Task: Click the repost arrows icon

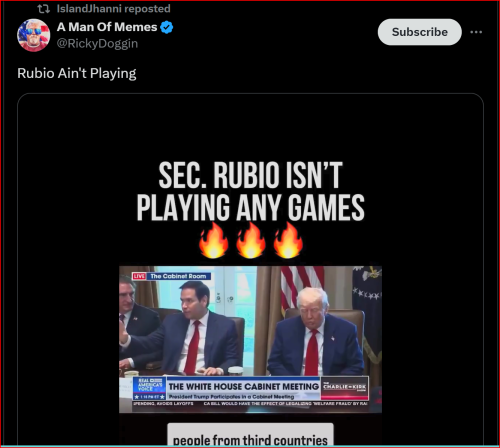Action: click(x=43, y=9)
